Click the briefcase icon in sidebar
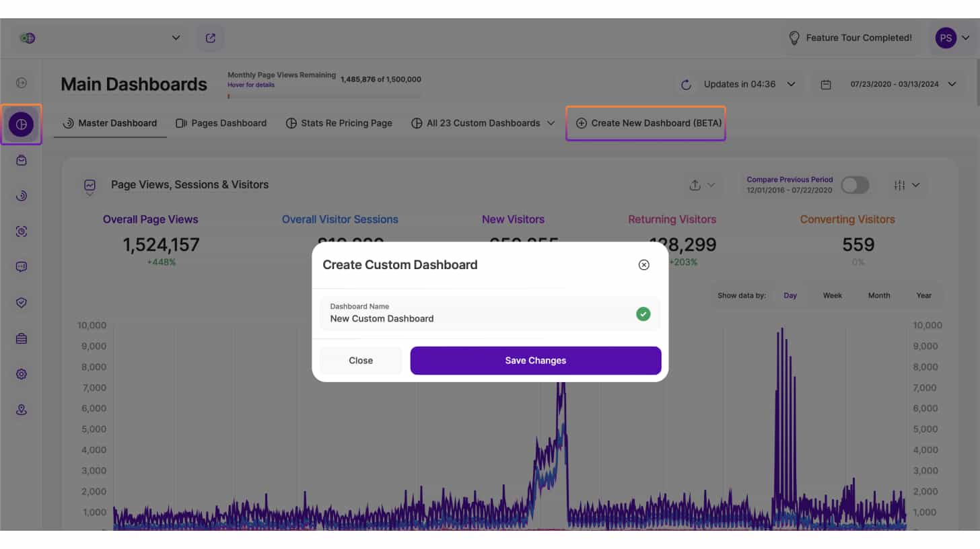The width and height of the screenshot is (980, 549). pyautogui.click(x=22, y=338)
